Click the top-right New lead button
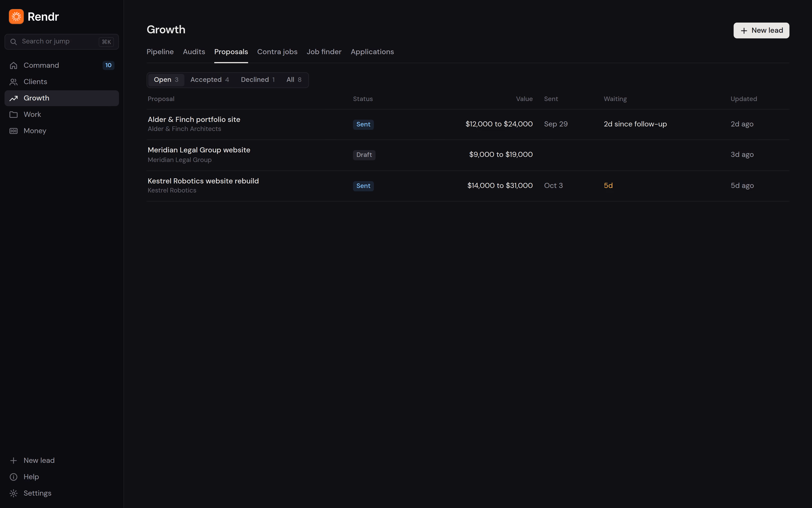812x508 pixels. pyautogui.click(x=761, y=30)
